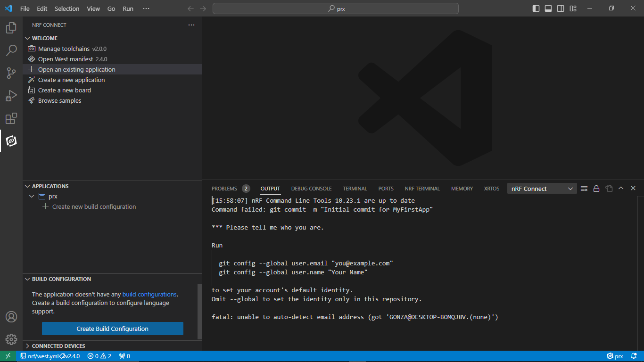Open the errors and warnings status item
The height and width of the screenshot is (362, 644).
(99, 356)
